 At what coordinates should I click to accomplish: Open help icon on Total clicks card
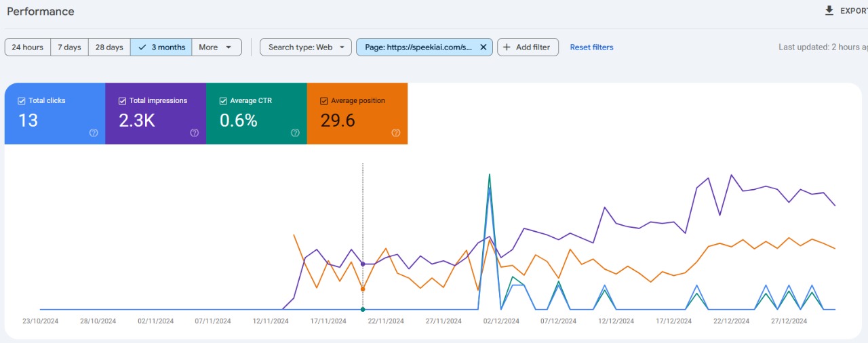pos(94,133)
